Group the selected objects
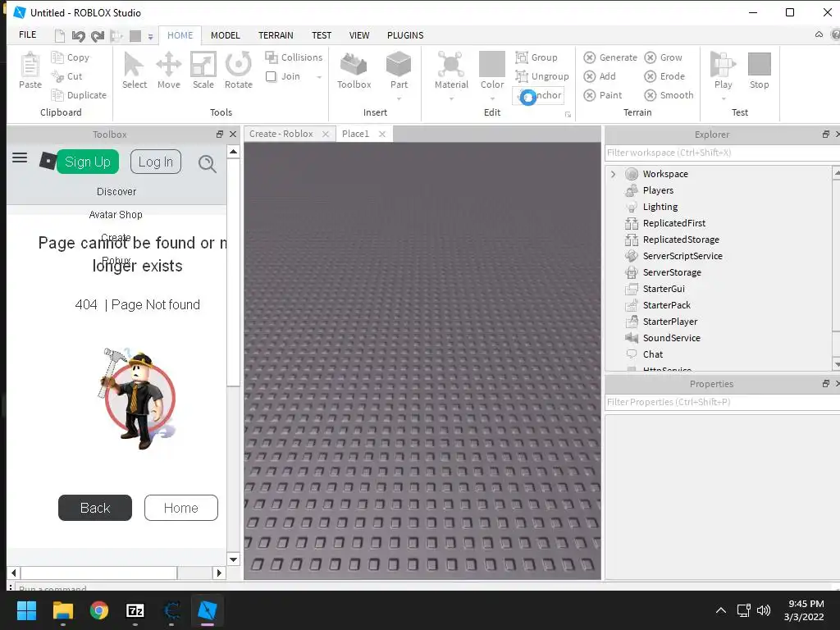The height and width of the screenshot is (630, 840). 536,57
